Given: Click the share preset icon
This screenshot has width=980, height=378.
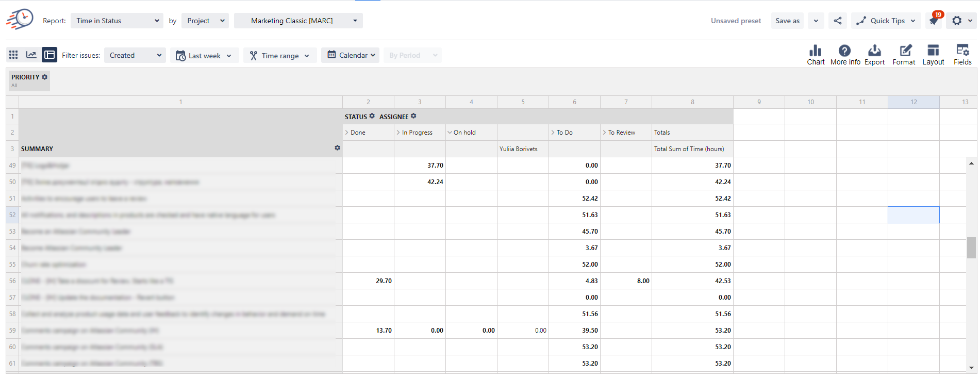Looking at the screenshot, I should pyautogui.click(x=838, y=21).
